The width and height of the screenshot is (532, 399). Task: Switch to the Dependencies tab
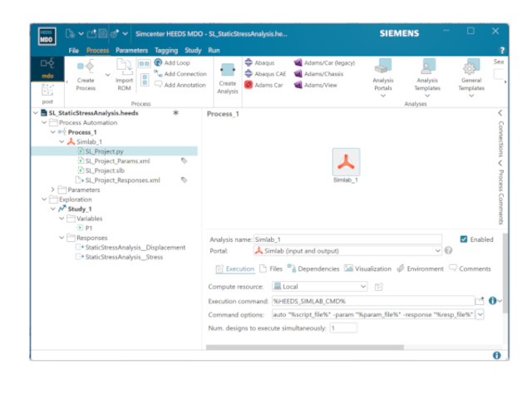pyautogui.click(x=313, y=268)
